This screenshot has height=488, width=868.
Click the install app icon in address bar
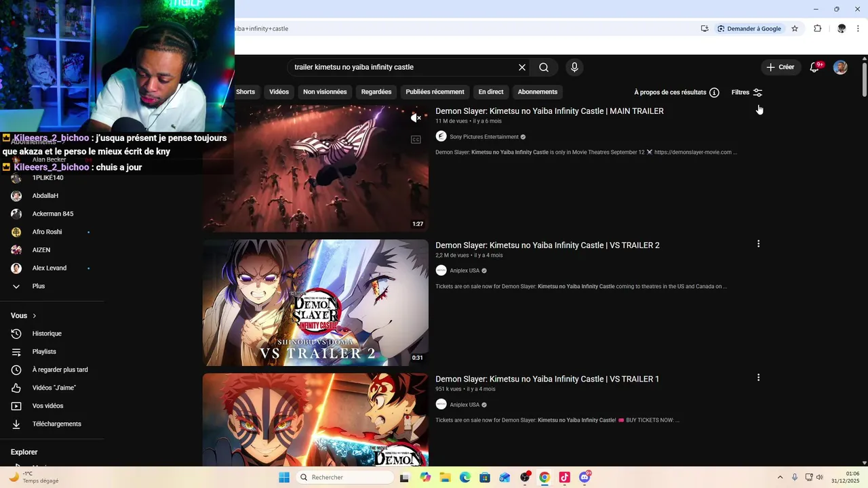point(705,28)
